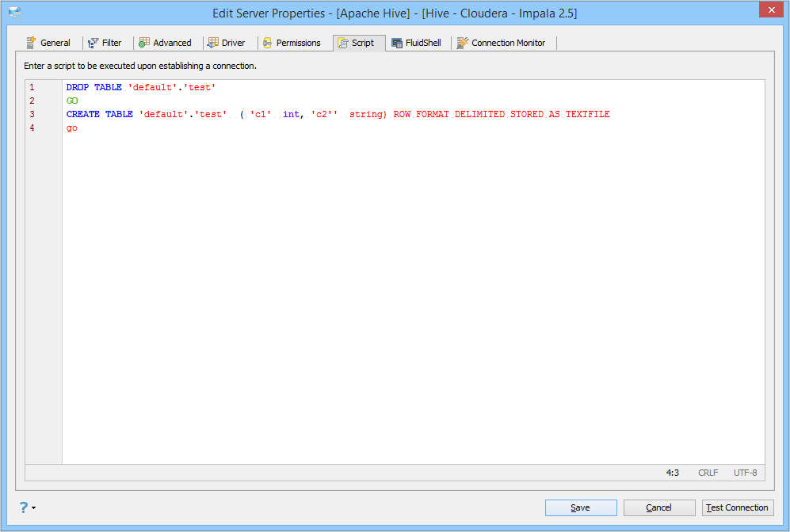
Task: Click the server window icon in title bar
Action: tap(15, 13)
